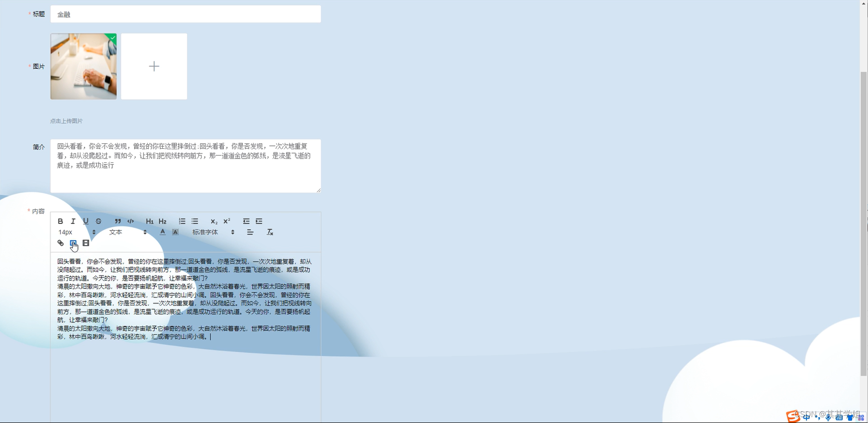The image size is (868, 423).
Task: Toggle bold formatting in the editor
Action: [60, 221]
